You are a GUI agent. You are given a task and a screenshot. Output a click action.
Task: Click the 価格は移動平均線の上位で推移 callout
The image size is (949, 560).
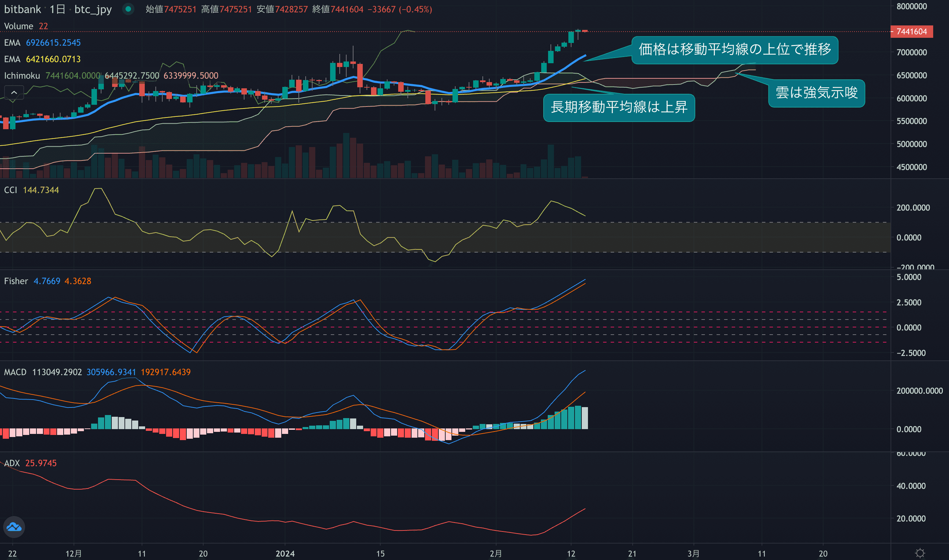[x=734, y=50]
